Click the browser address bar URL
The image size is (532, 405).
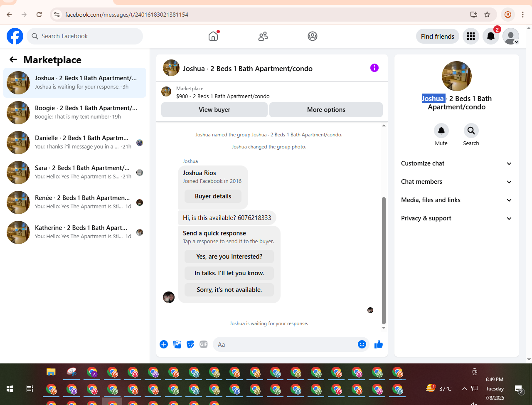pos(127,15)
